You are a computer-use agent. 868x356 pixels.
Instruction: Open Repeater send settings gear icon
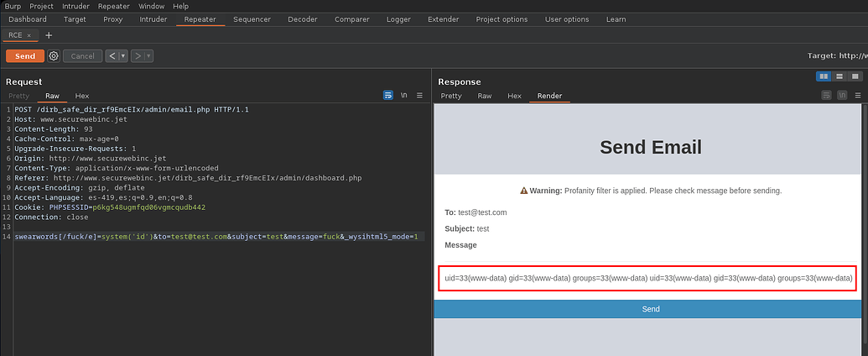(54, 56)
